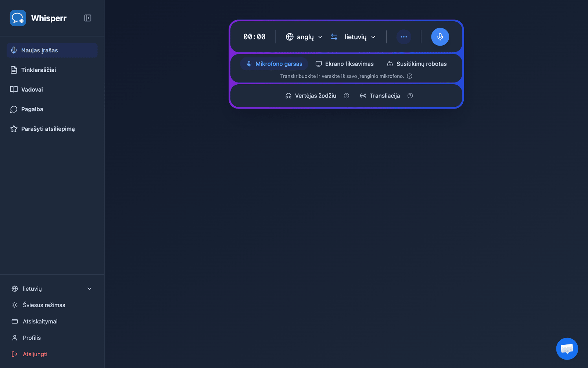Open Atsiskaitymai billing page
The width and height of the screenshot is (588, 368).
(52, 321)
